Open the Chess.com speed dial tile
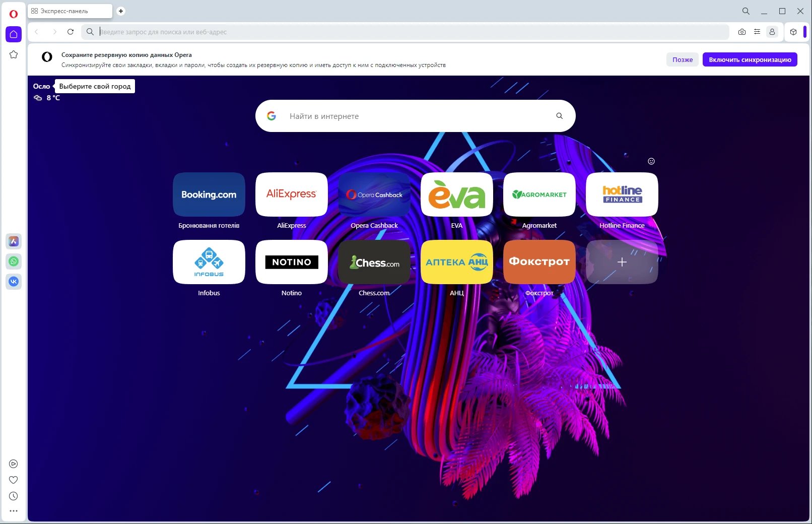This screenshot has height=524, width=812. 374,262
